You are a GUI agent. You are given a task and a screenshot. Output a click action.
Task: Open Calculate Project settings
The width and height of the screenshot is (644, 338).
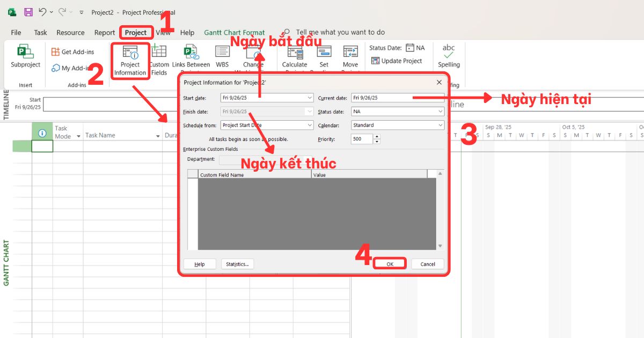(295, 55)
